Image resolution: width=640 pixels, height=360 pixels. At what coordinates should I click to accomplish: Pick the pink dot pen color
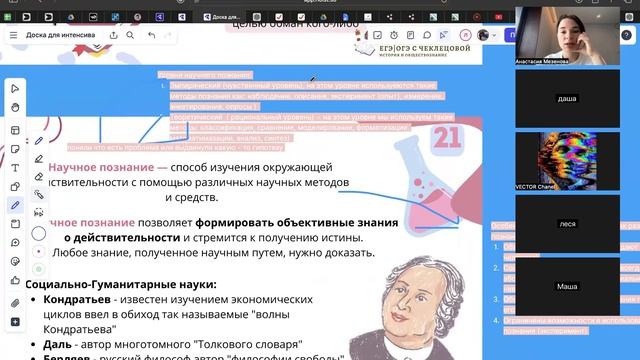click(39, 251)
